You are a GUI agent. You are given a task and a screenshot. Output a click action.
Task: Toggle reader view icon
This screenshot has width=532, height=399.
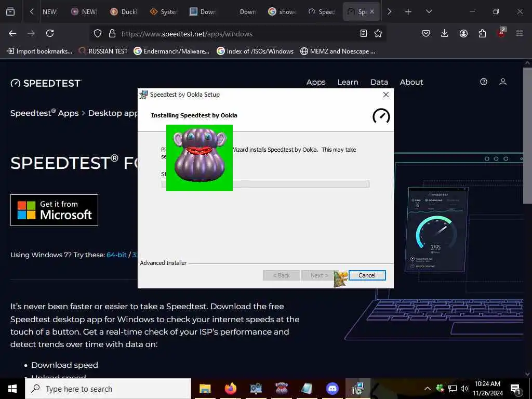coord(363,33)
